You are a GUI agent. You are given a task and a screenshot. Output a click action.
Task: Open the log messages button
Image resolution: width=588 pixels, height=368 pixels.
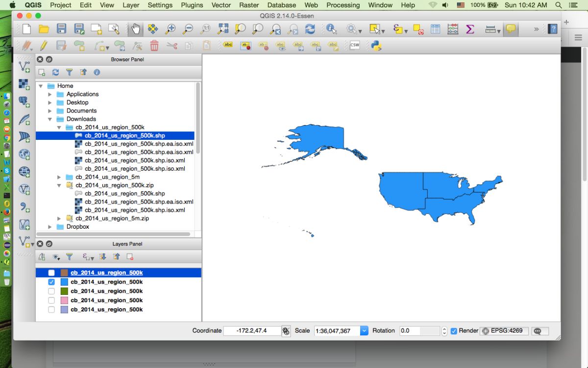tap(540, 331)
